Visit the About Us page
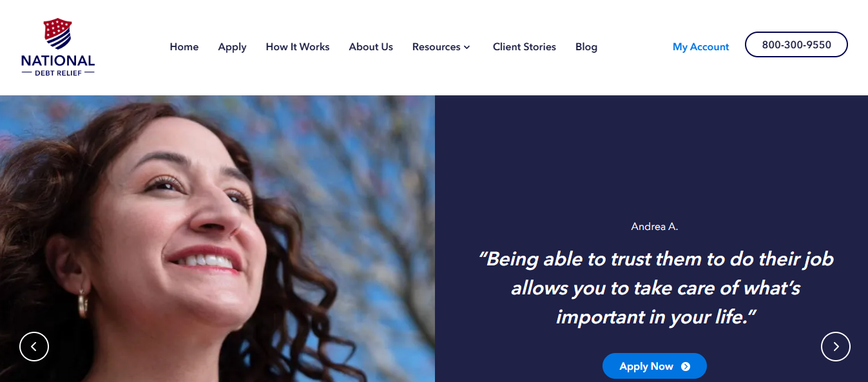The image size is (868, 382). [371, 47]
